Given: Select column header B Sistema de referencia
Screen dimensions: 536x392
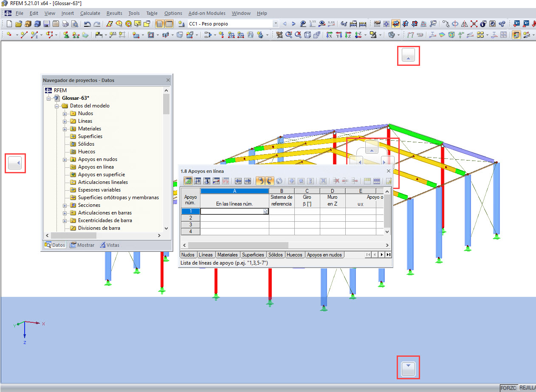Looking at the screenshot, I should [282, 191].
